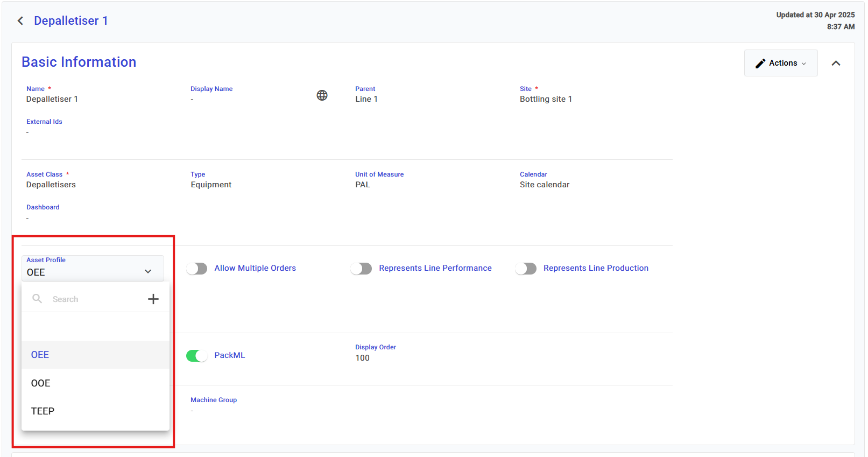Enable Represents Line Production toggle
The height and width of the screenshot is (457, 868).
526,269
